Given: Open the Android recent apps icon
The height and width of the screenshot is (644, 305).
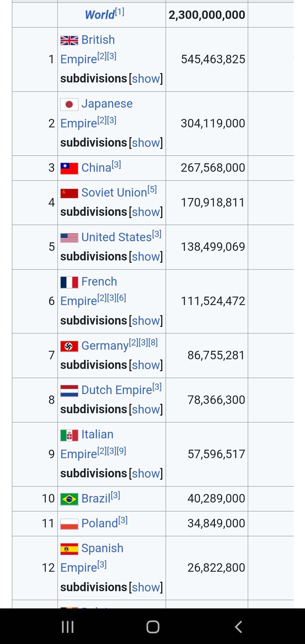Looking at the screenshot, I should pos(68,627).
